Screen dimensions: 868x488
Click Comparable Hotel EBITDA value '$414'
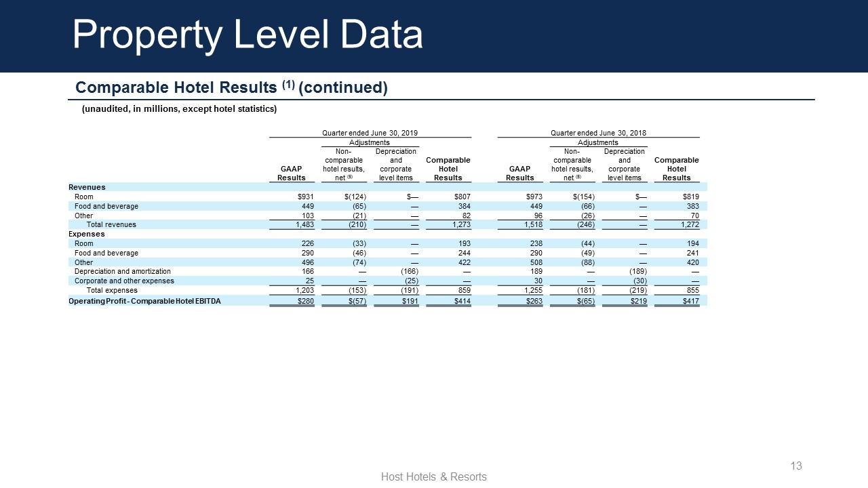[462, 301]
